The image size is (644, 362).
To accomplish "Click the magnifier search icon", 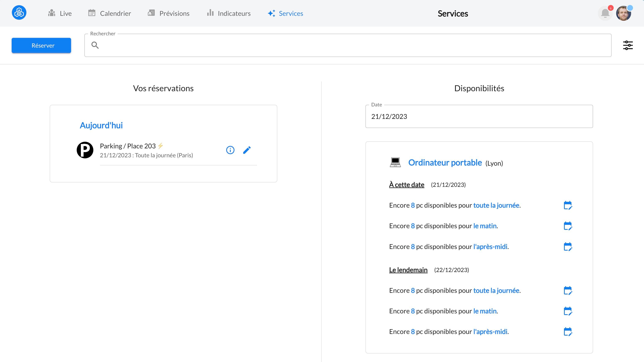I will tap(95, 45).
